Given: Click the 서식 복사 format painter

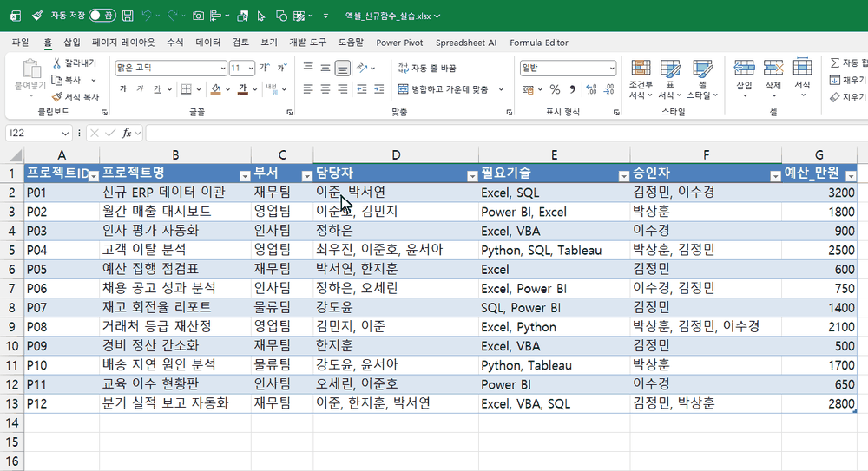Looking at the screenshot, I should (76, 97).
